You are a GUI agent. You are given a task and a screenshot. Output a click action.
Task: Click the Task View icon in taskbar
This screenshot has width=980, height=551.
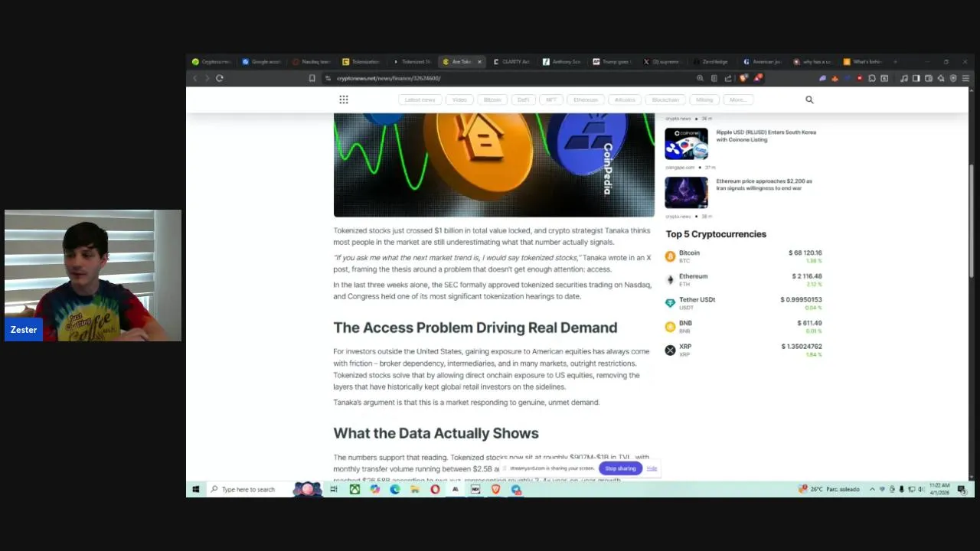334,489
